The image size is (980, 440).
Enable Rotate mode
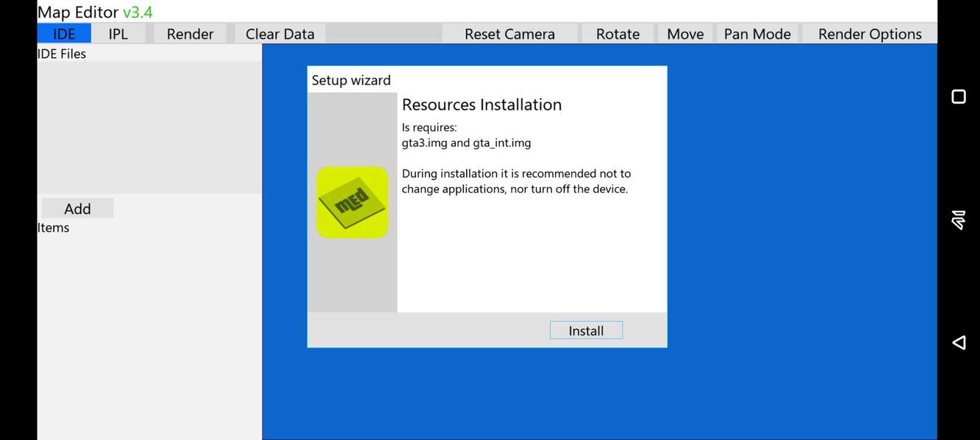[618, 33]
